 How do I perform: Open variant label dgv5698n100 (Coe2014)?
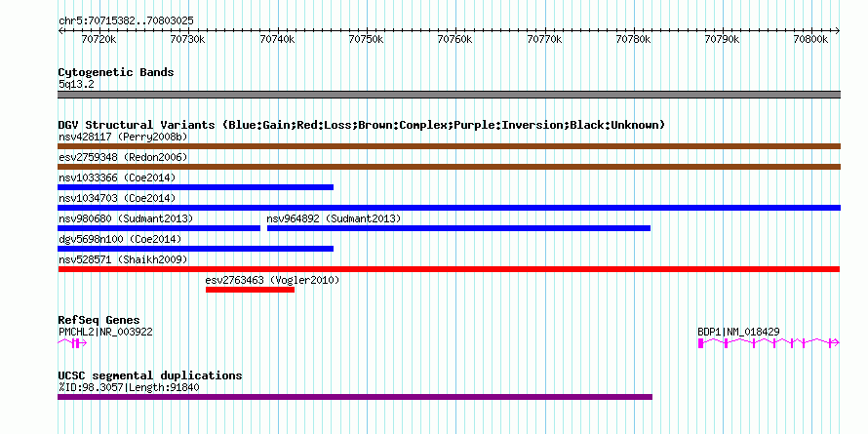(120, 239)
